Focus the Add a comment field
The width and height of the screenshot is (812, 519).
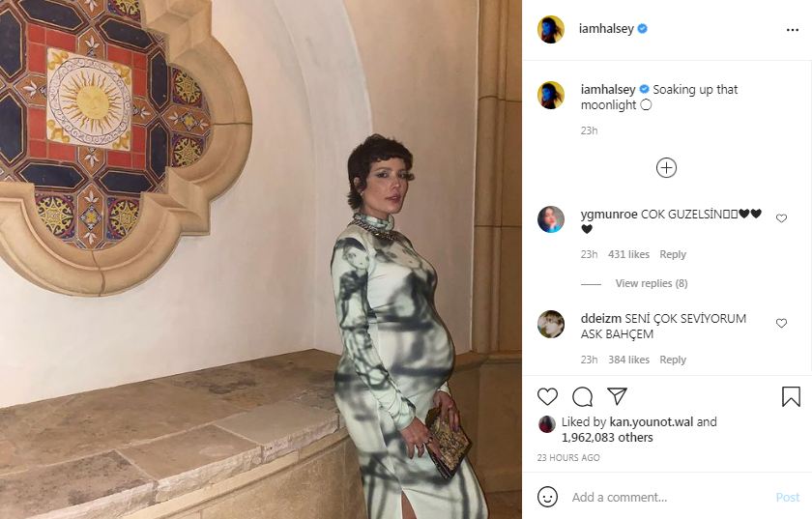click(x=668, y=497)
